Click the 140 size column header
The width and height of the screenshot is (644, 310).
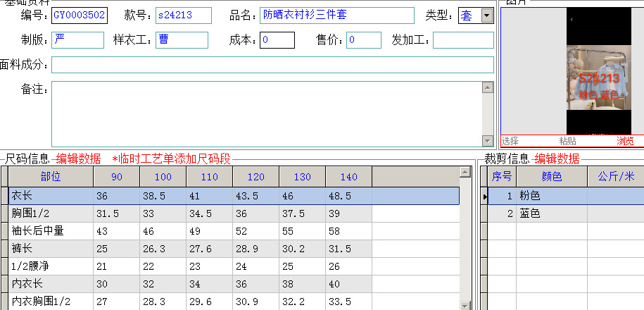pos(348,177)
